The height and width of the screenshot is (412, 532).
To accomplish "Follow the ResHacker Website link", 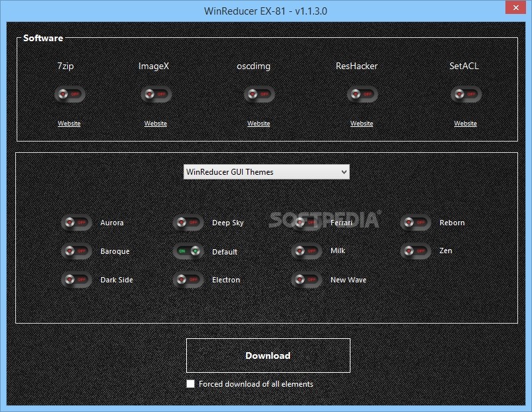I will [x=362, y=124].
